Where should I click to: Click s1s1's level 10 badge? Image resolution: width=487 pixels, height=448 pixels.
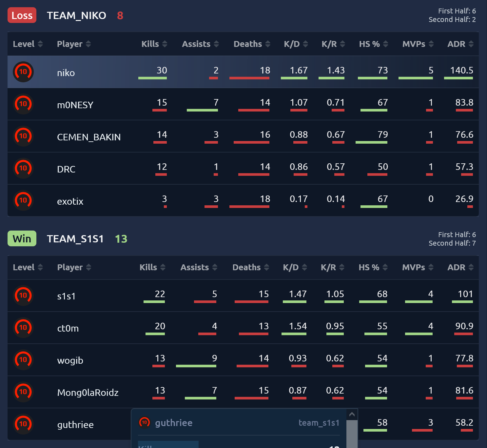(x=23, y=295)
